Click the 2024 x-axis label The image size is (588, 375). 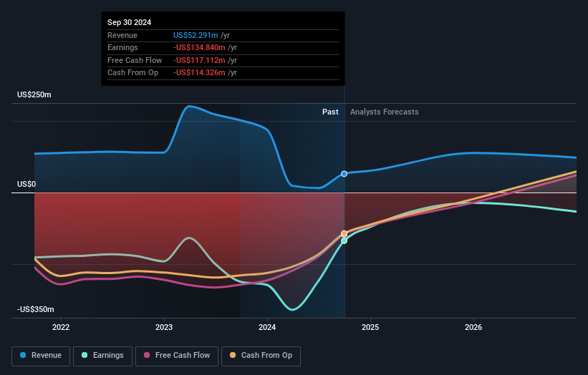coord(267,327)
